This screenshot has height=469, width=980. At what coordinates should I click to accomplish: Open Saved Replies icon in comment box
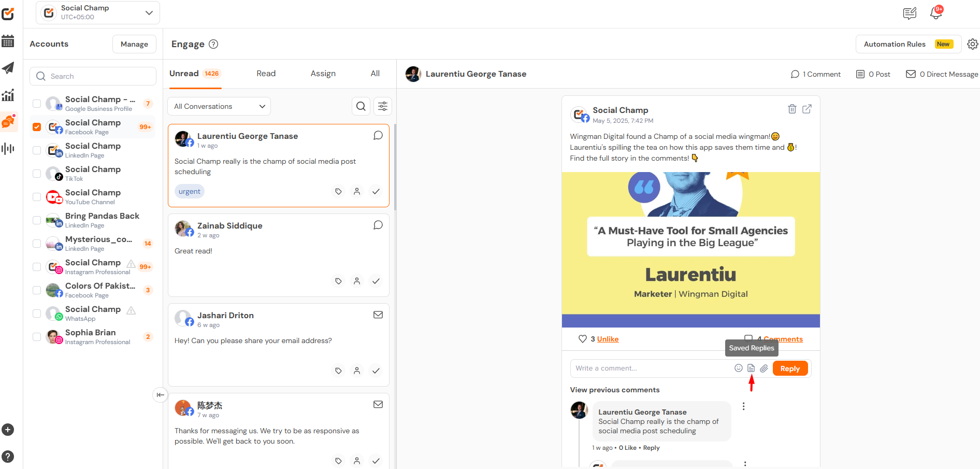(x=751, y=368)
